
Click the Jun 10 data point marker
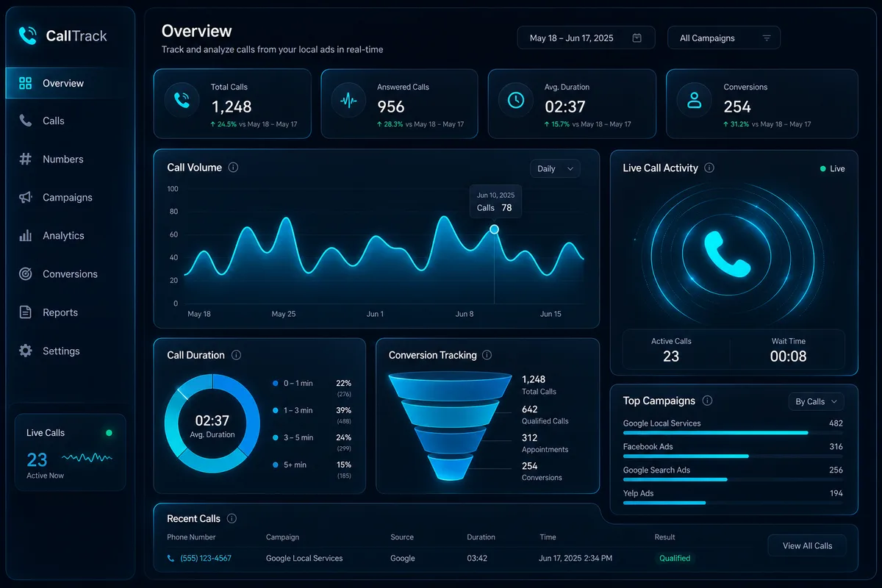[494, 229]
